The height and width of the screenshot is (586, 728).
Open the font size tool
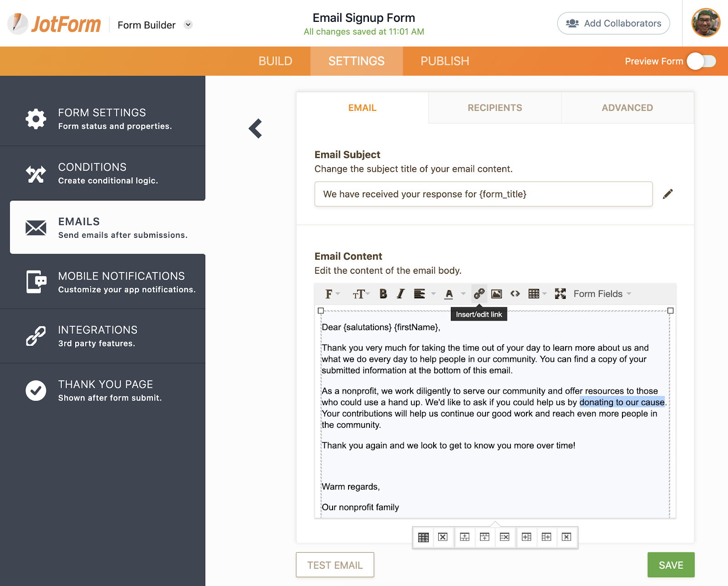pyautogui.click(x=361, y=294)
